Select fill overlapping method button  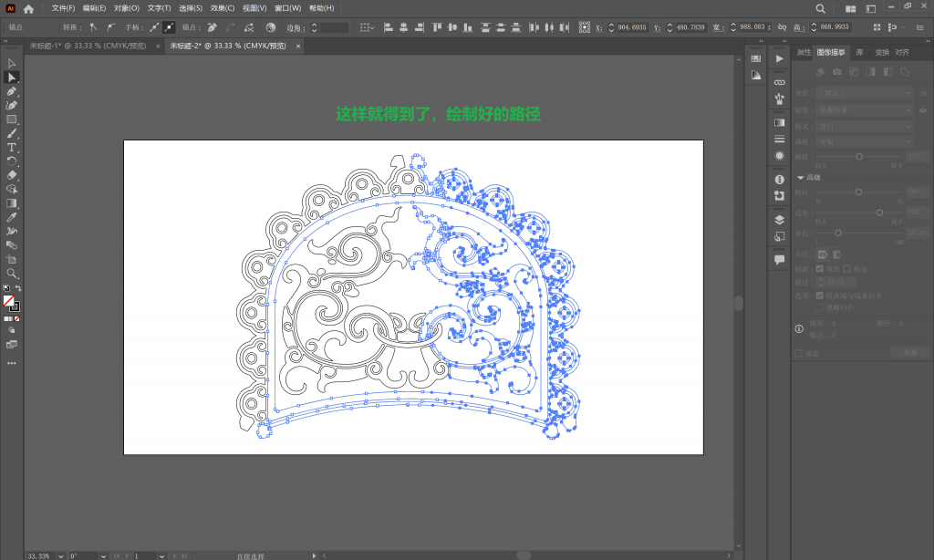coord(823,254)
